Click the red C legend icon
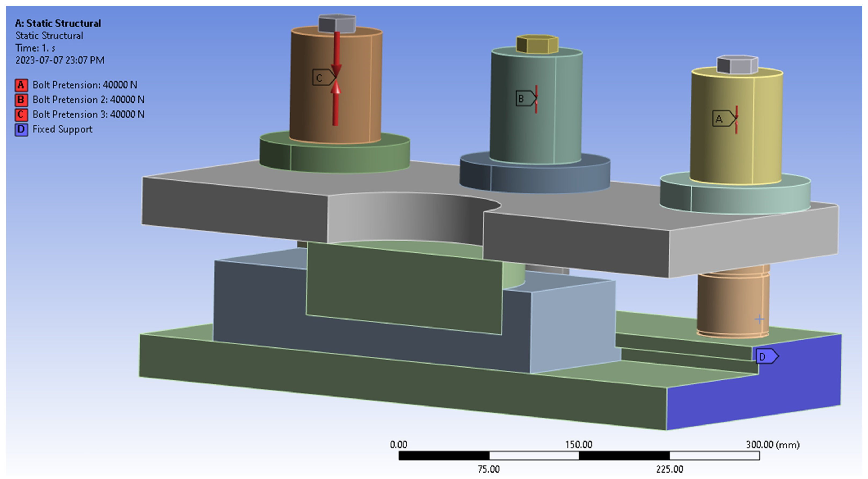This screenshot has height=479, width=868. (x=21, y=115)
